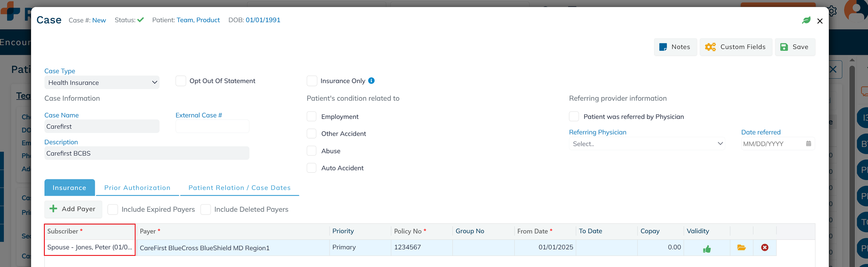Save the case
This screenshot has width=868, height=267.
[795, 47]
